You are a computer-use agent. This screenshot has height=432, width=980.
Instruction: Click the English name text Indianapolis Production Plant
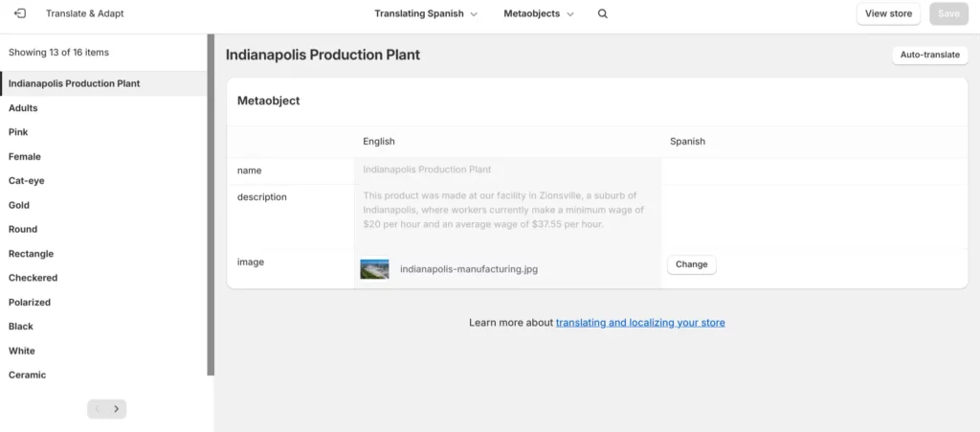tap(427, 170)
